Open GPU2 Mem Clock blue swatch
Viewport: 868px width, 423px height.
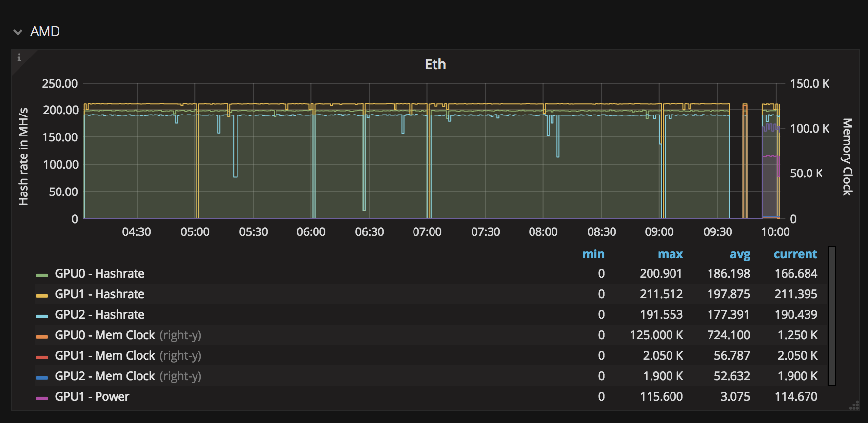point(42,378)
